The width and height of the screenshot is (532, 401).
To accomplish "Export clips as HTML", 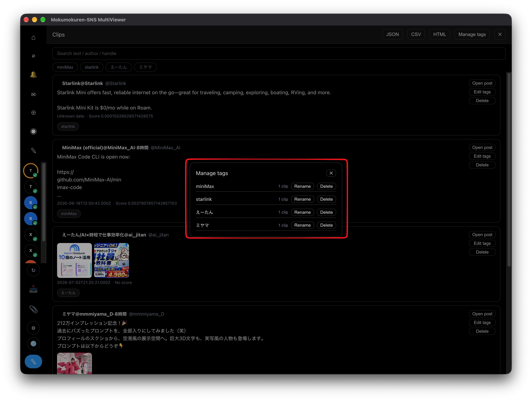I will click(x=439, y=34).
